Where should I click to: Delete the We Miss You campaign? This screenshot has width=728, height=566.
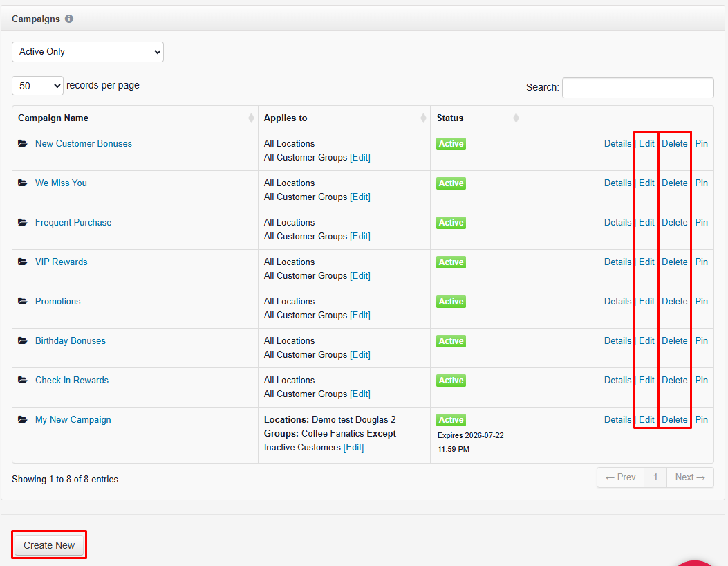tap(674, 183)
